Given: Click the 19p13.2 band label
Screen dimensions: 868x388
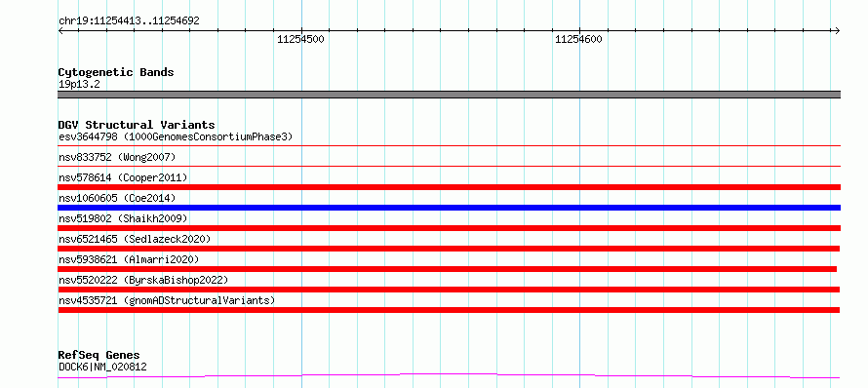Looking at the screenshot, I should pos(79,85).
